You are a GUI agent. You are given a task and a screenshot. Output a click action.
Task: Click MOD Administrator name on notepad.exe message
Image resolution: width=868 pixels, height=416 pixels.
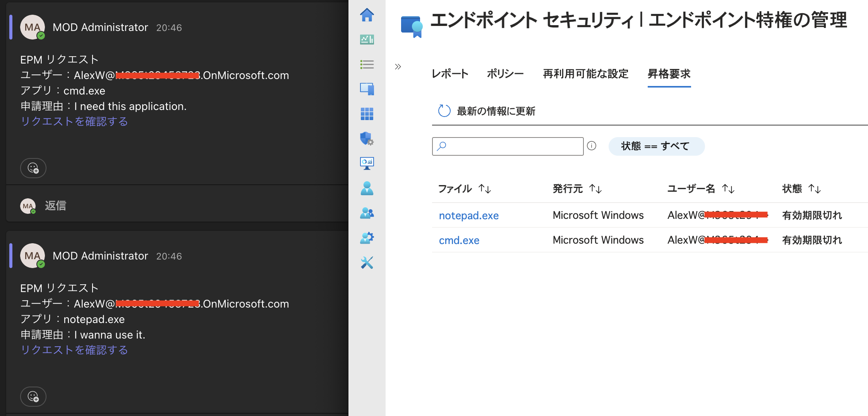(100, 256)
